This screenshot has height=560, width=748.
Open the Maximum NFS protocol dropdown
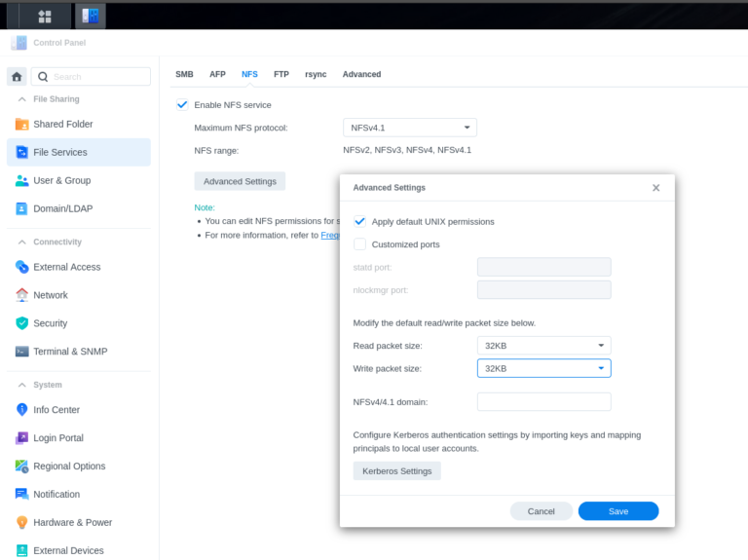(410, 128)
